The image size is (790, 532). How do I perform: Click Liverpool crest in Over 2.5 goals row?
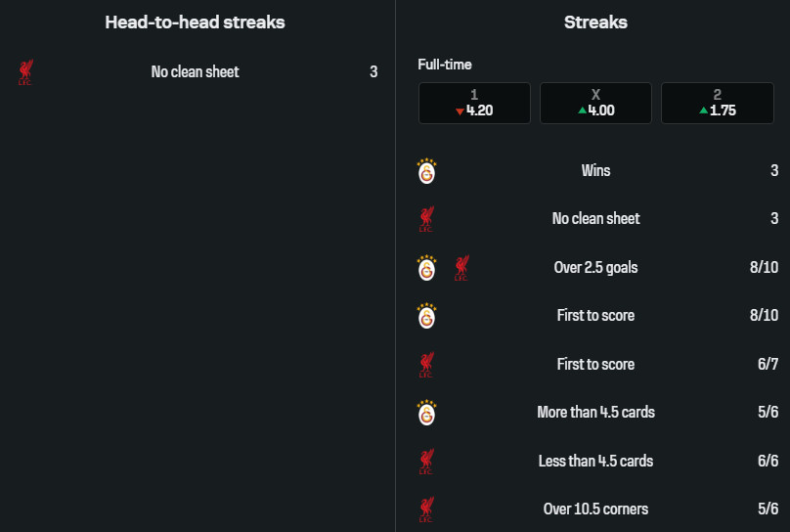(462, 267)
